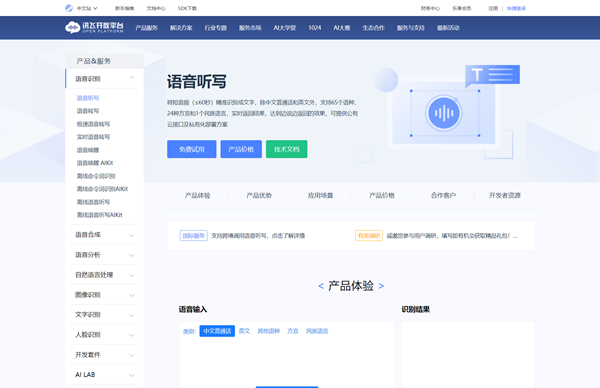Open the 生态合作 nav menu
600x388 pixels.
click(x=373, y=28)
